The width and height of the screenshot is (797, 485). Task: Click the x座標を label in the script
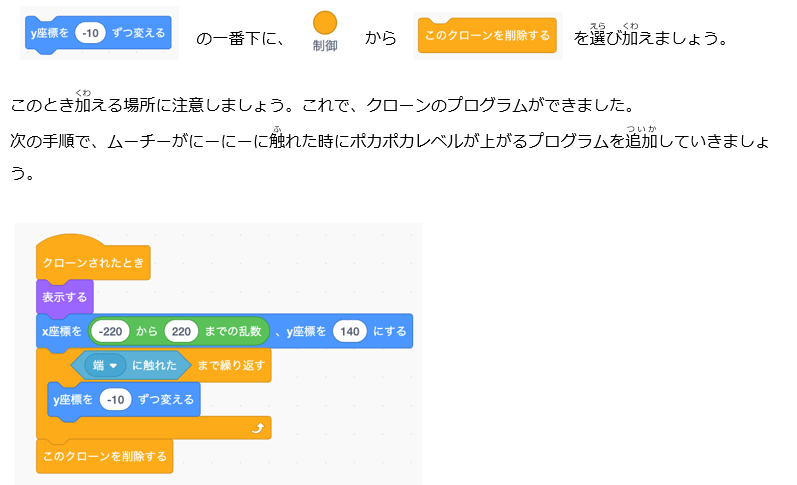click(61, 331)
